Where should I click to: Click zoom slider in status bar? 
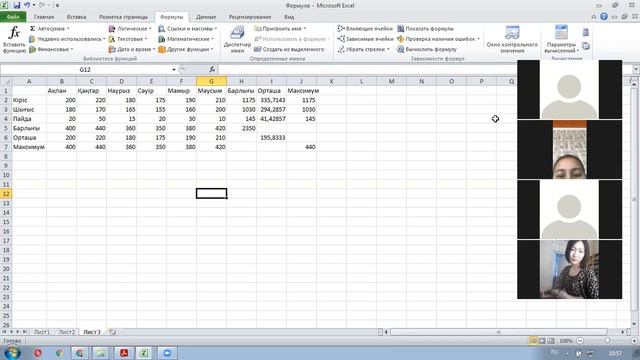[607, 340]
